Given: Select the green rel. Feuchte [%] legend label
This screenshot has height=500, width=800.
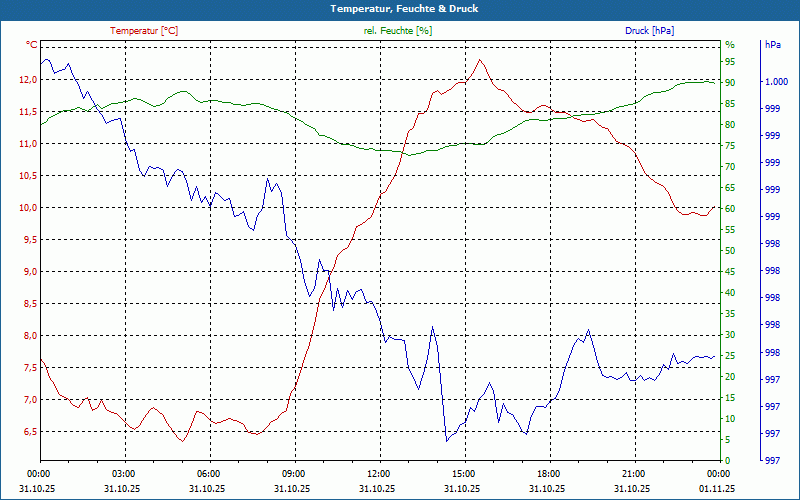Looking at the screenshot, I should (x=397, y=31).
